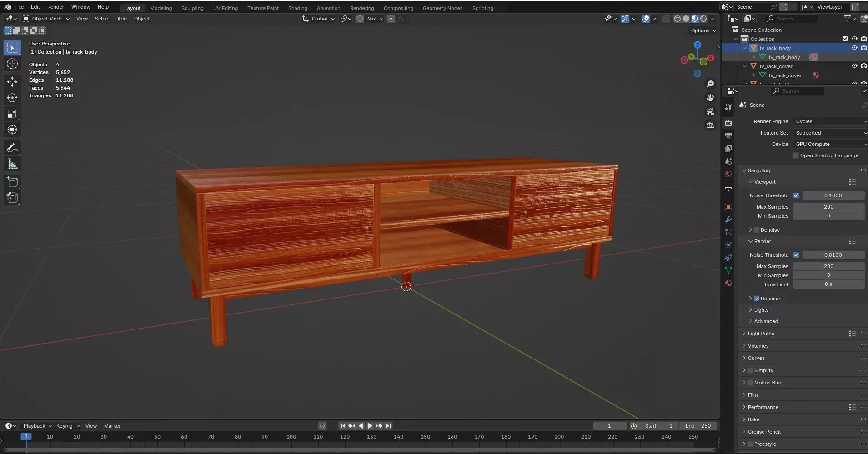Switch to the Shading workspace tab

(x=298, y=8)
